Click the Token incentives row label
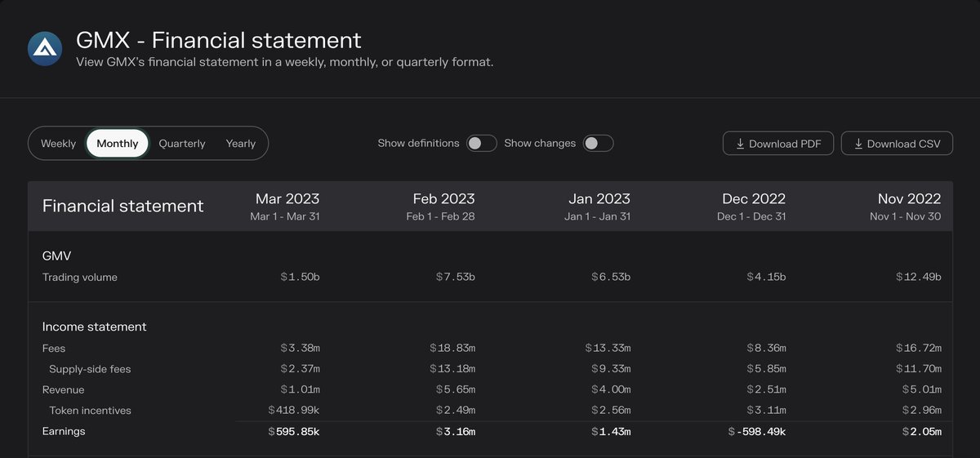Screen dimensions: 980x458 (x=90, y=411)
